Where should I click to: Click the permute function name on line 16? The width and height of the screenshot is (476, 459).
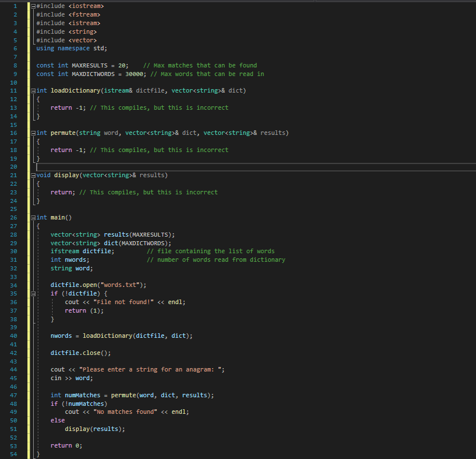[x=63, y=133]
